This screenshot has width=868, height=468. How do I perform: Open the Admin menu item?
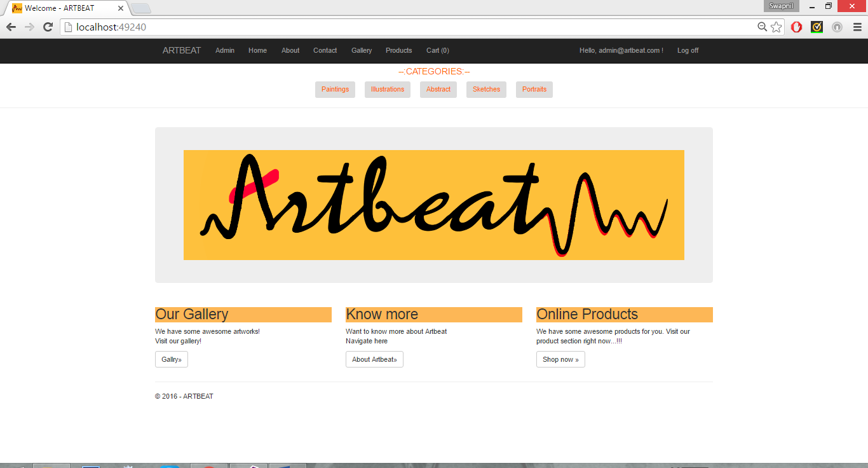coord(225,50)
